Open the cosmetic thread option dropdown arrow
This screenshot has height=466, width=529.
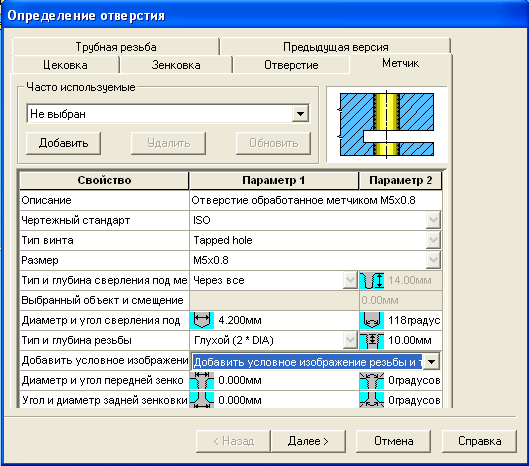(x=431, y=362)
